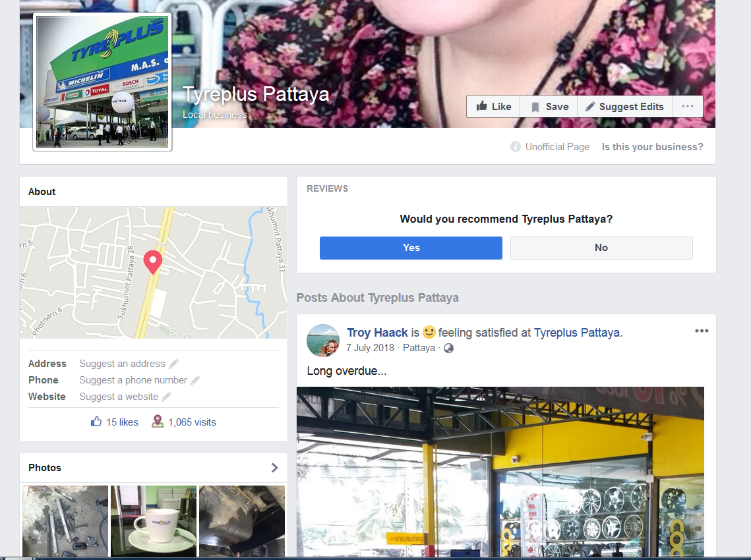Expand the Photos section with the chevron arrow
Viewport: 751px width, 560px height.
pyautogui.click(x=274, y=468)
